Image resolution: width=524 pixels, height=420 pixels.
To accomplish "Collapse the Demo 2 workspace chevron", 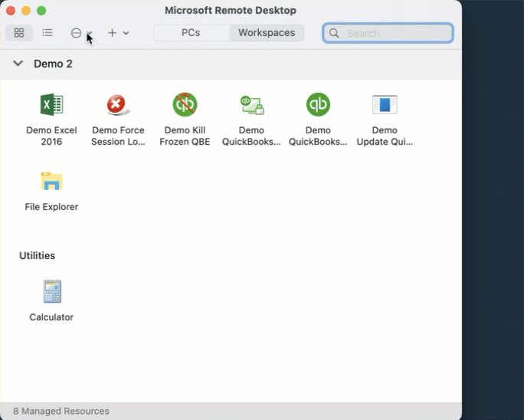I will (x=18, y=63).
